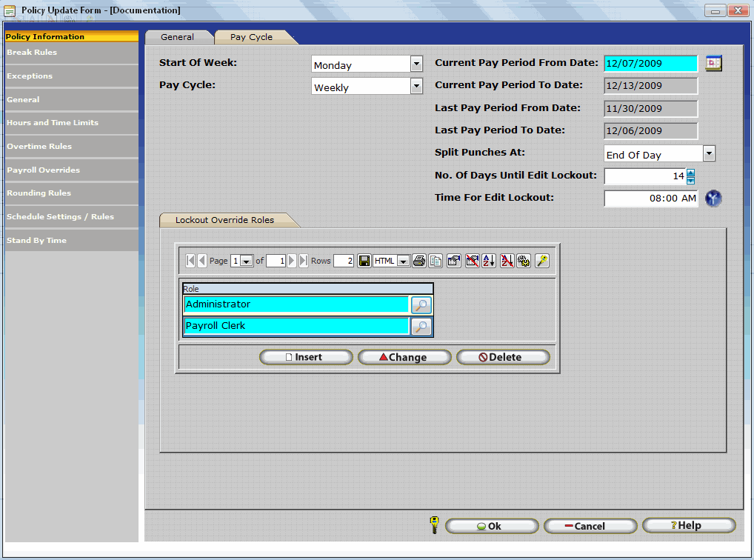Increase No. Of Days Until Edit Lockout
The width and height of the screenshot is (754, 560).
pyautogui.click(x=690, y=173)
